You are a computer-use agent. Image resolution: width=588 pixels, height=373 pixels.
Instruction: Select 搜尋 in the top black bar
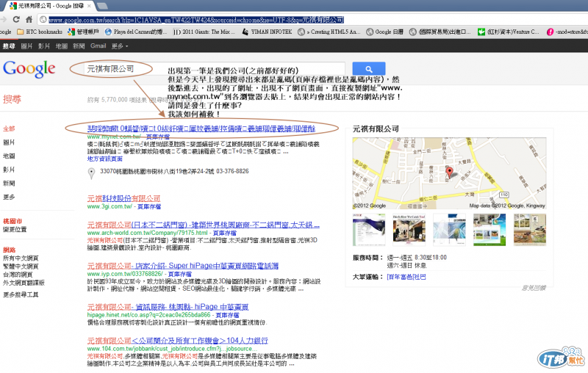(x=9, y=46)
